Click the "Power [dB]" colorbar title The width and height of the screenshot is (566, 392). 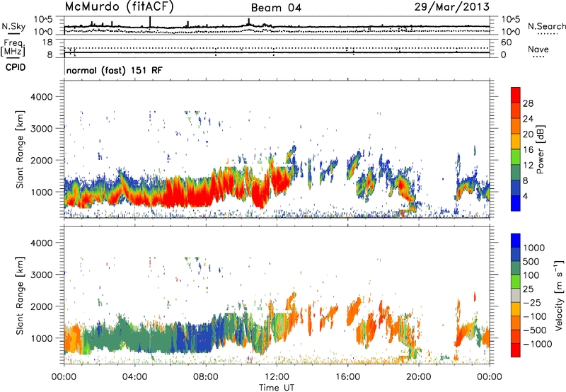click(x=541, y=149)
